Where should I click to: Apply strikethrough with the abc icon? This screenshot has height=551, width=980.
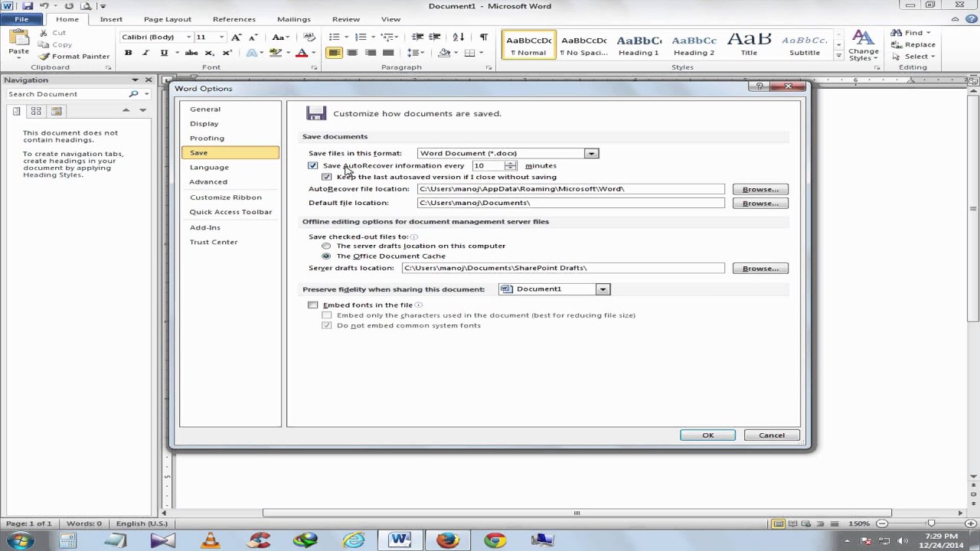pos(191,53)
